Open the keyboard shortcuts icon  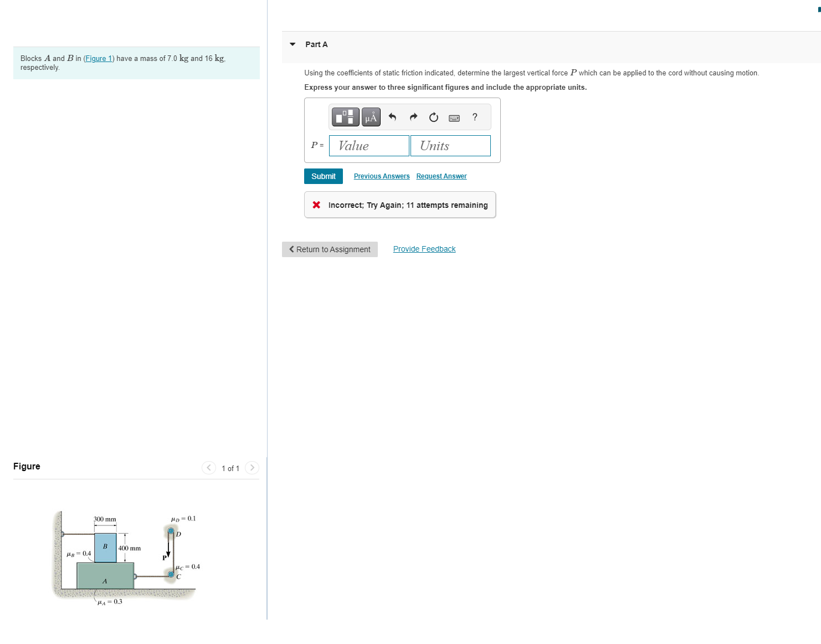(453, 117)
